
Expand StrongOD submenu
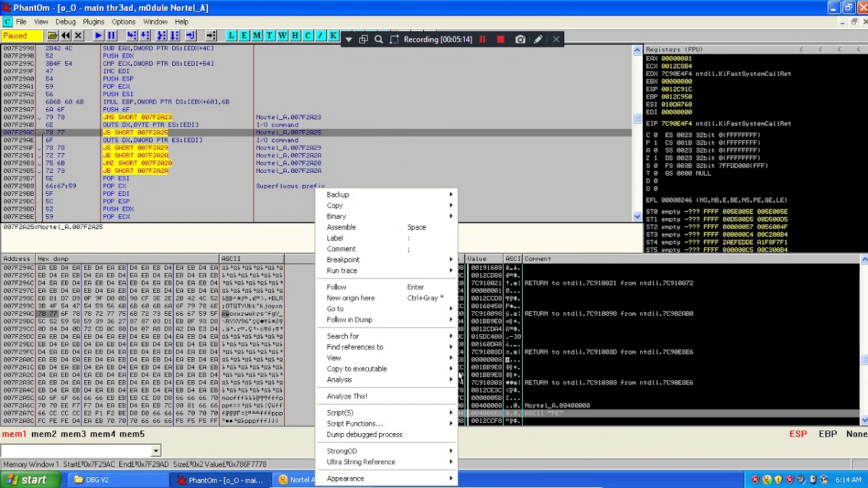pyautogui.click(x=387, y=451)
